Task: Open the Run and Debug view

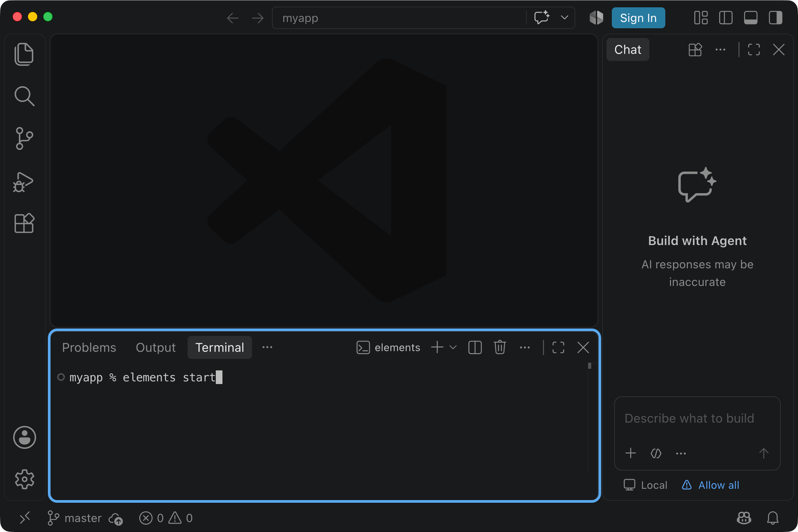Action: (23, 182)
